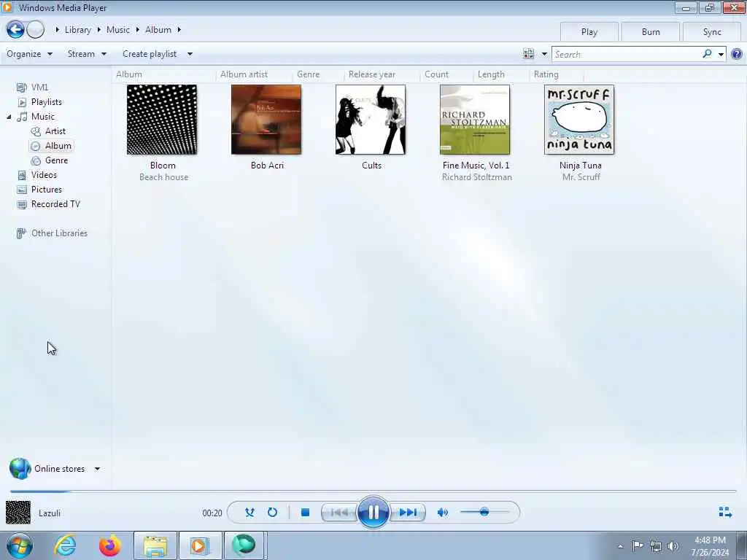Sort by Genre column header
747x560 pixels.
[x=309, y=74]
